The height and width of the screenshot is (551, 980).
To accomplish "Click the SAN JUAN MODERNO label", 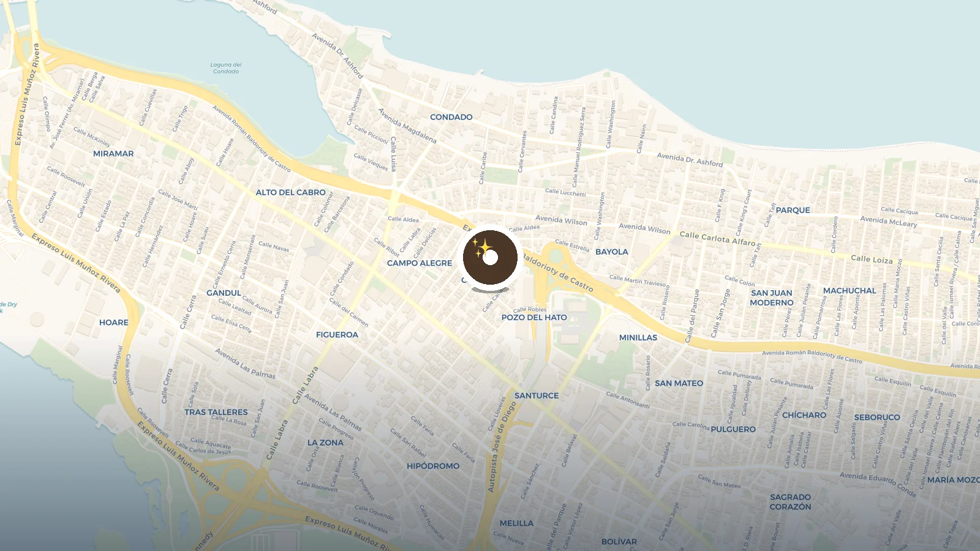I will [772, 298].
